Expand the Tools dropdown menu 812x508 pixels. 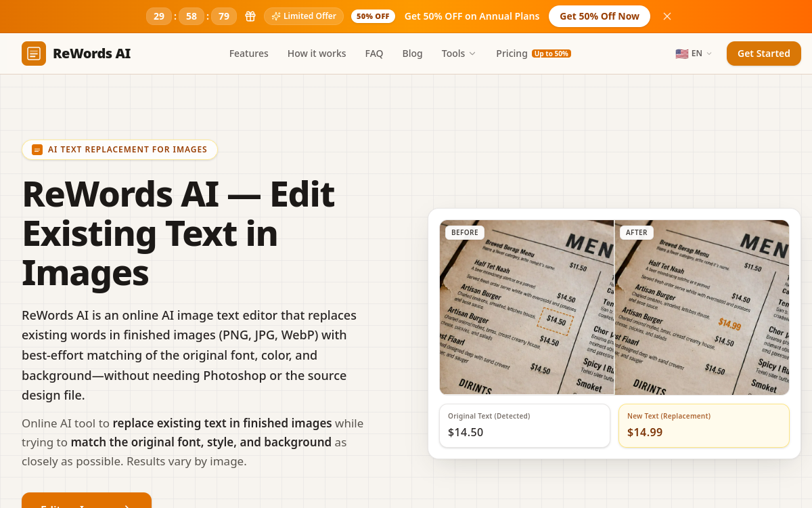point(459,54)
